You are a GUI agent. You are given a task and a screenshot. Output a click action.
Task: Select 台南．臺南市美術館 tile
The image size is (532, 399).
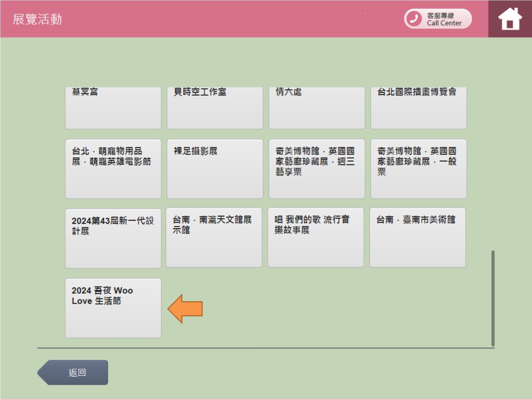click(x=417, y=237)
